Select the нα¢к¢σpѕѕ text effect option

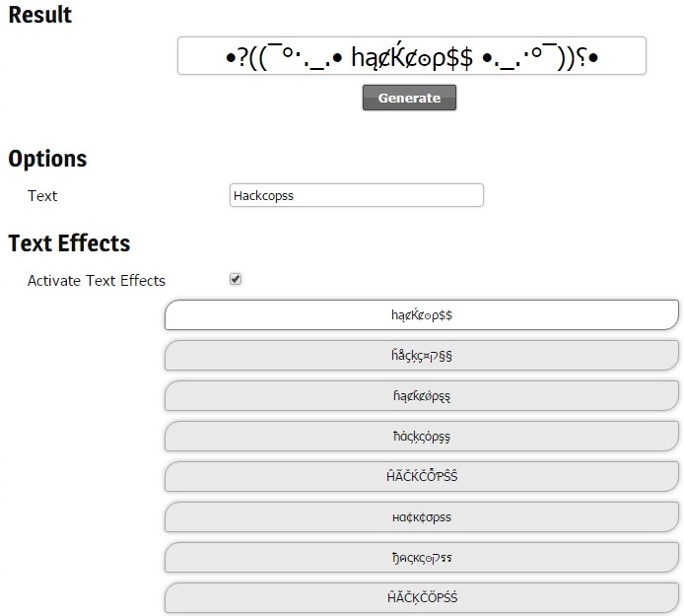[x=422, y=517]
